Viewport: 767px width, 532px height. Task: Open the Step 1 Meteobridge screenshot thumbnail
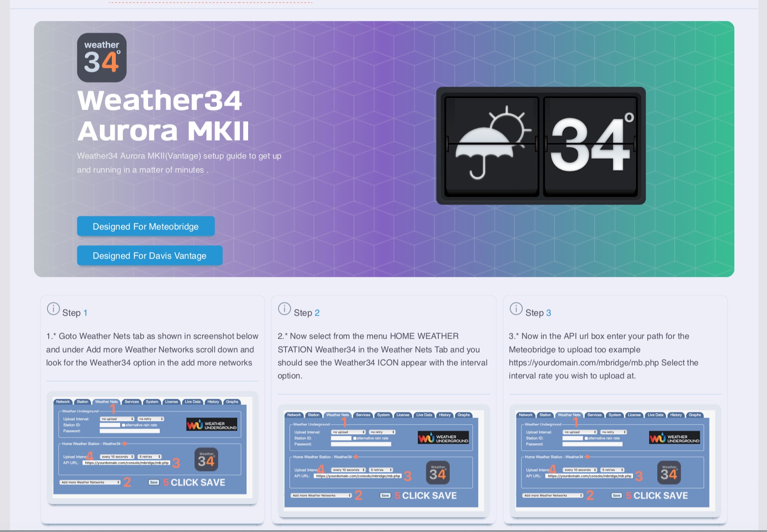point(152,448)
